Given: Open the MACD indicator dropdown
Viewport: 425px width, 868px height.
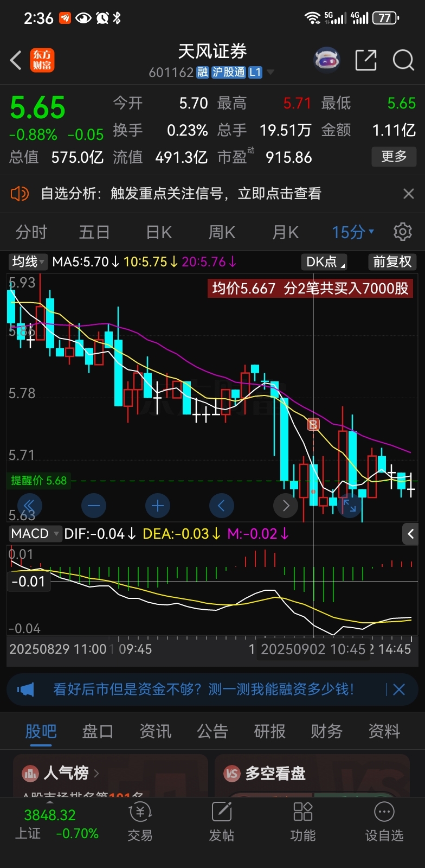Looking at the screenshot, I should click(x=34, y=534).
